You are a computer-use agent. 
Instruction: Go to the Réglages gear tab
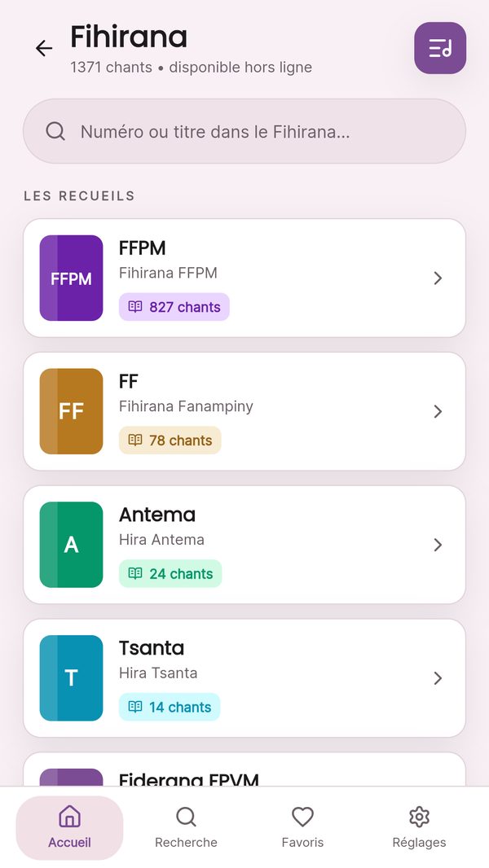point(419,827)
